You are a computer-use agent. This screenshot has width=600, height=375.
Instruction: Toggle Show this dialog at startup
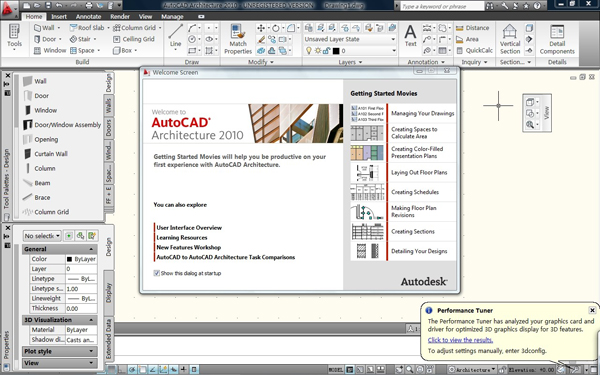157,273
